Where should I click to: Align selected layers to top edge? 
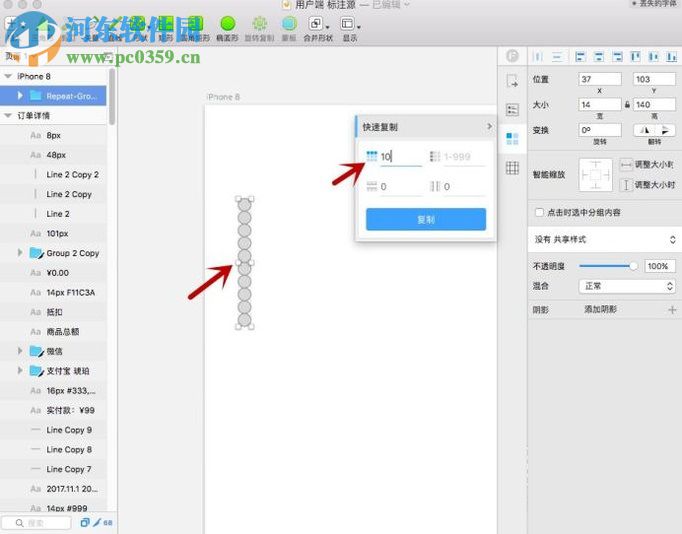click(x=635, y=57)
